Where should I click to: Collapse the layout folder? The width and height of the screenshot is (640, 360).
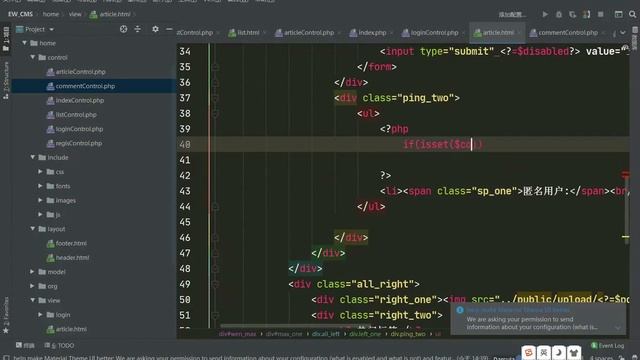(33, 229)
